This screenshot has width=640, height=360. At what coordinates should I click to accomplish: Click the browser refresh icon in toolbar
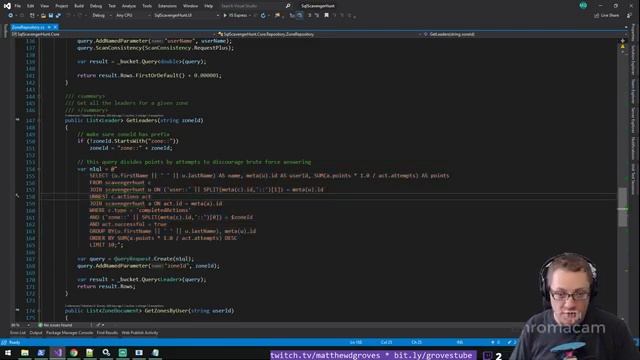tap(263, 16)
